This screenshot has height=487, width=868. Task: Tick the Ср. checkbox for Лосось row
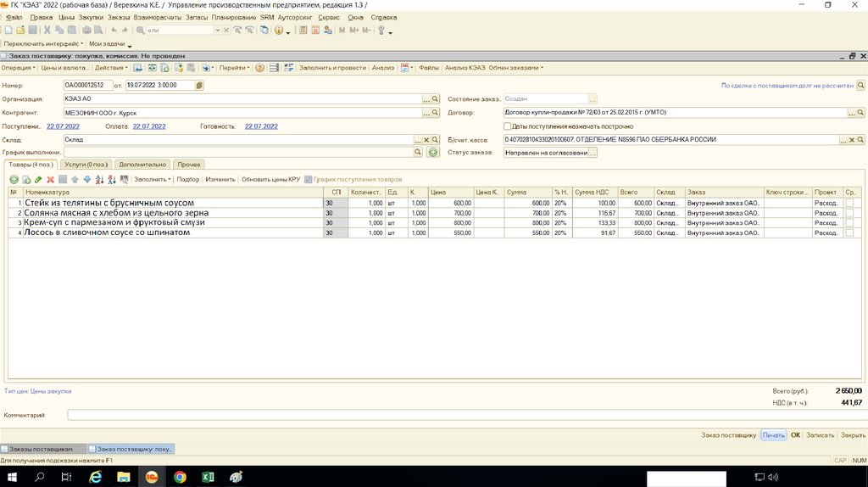tap(849, 232)
